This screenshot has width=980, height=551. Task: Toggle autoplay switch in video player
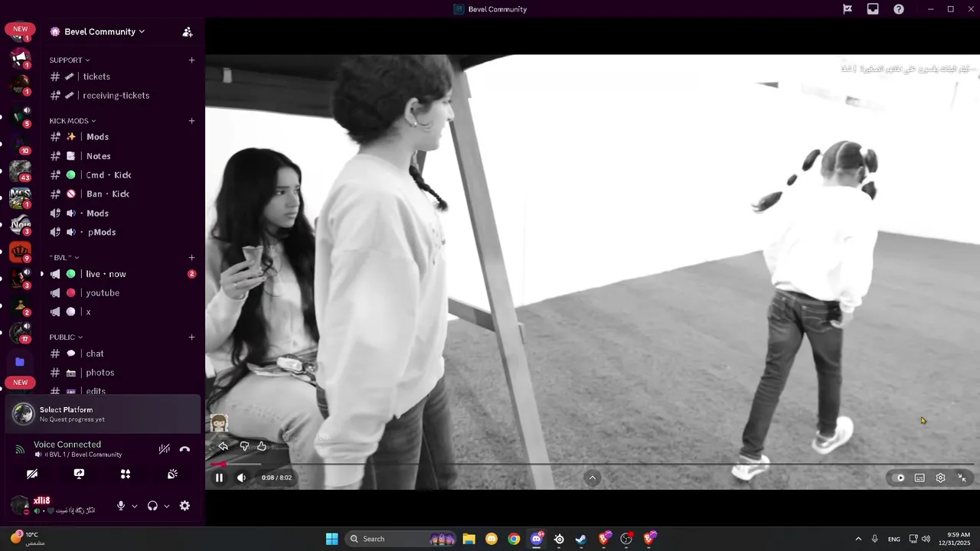coord(897,478)
